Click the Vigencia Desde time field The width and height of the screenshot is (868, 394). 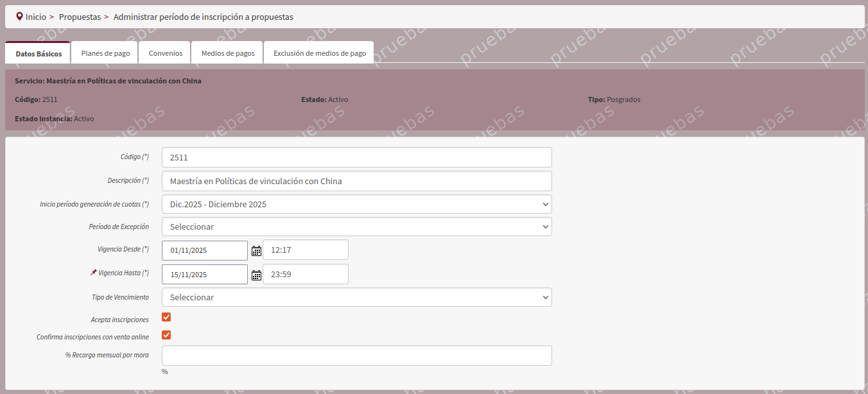[305, 250]
